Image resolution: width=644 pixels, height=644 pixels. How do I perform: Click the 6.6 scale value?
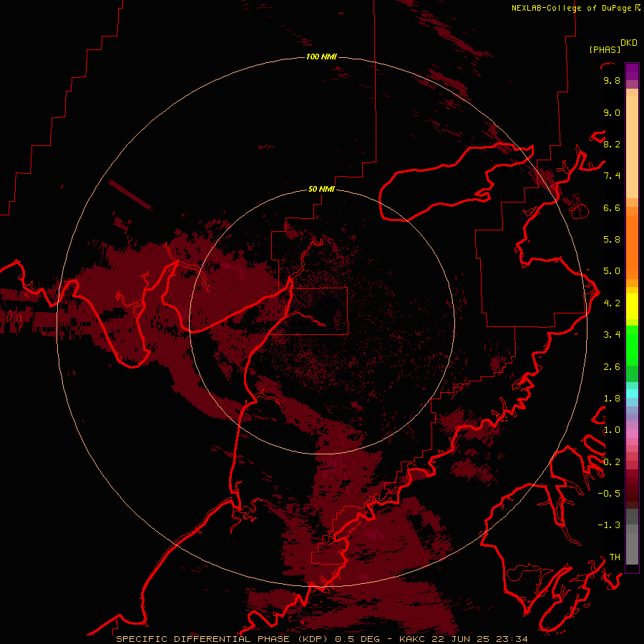click(612, 208)
